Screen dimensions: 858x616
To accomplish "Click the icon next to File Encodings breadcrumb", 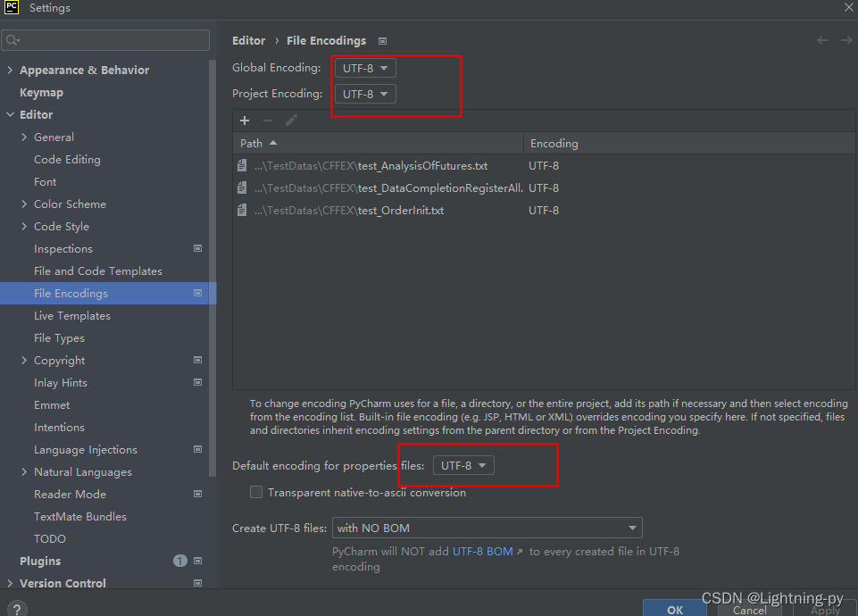I will click(382, 40).
